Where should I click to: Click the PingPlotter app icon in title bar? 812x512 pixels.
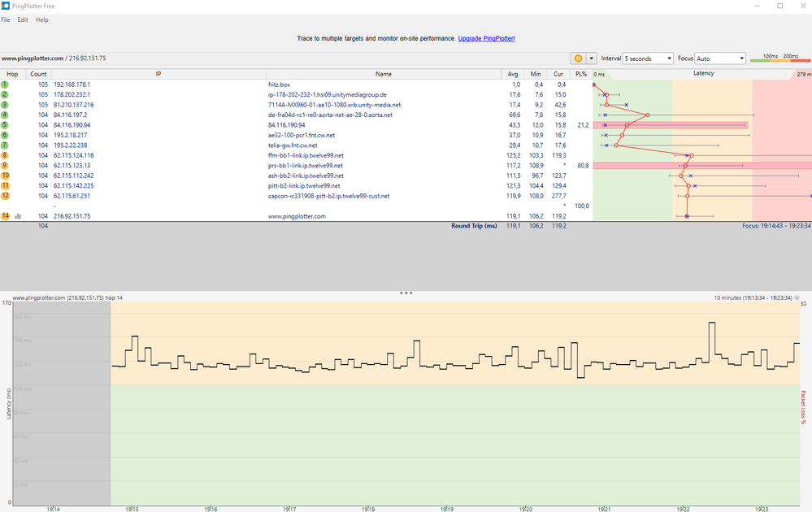6,6
